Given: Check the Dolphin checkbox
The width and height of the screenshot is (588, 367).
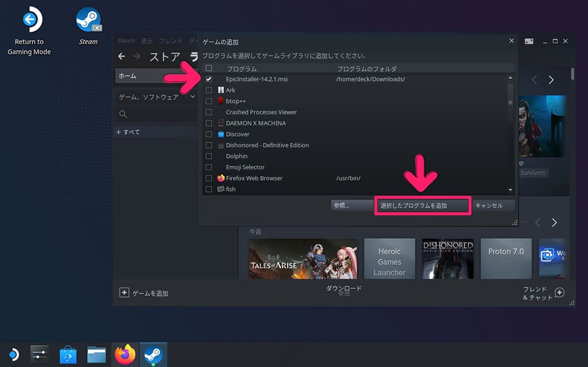Looking at the screenshot, I should pos(209,156).
